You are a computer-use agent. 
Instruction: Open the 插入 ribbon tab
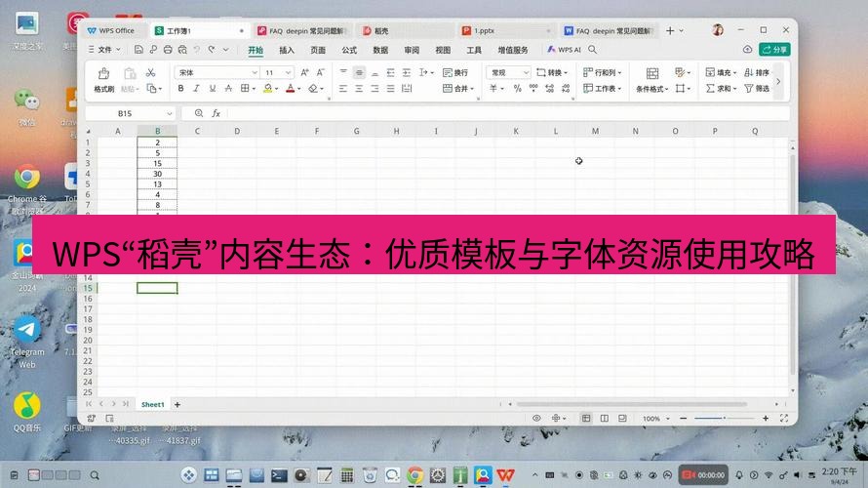tap(287, 50)
